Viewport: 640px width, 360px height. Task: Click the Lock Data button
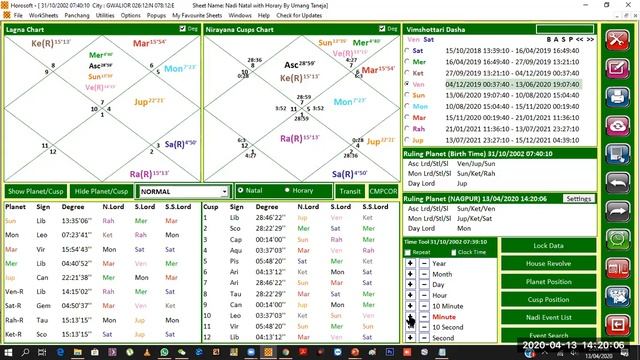click(x=548, y=246)
